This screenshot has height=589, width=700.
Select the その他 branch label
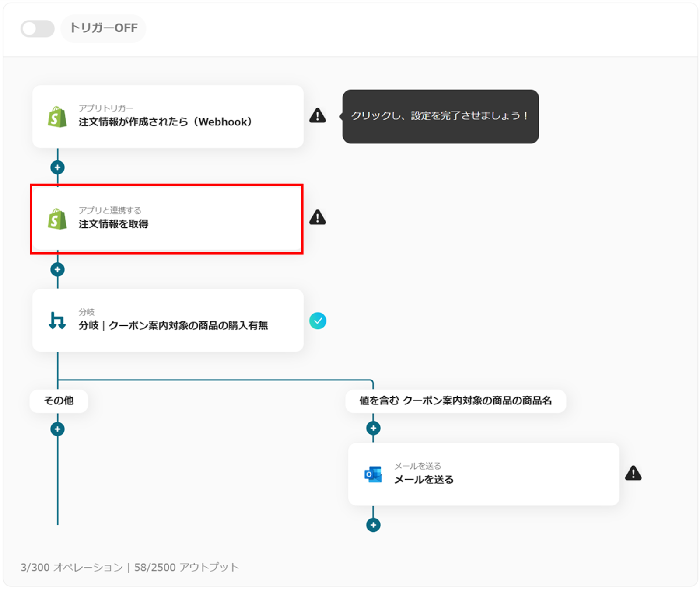coord(59,401)
